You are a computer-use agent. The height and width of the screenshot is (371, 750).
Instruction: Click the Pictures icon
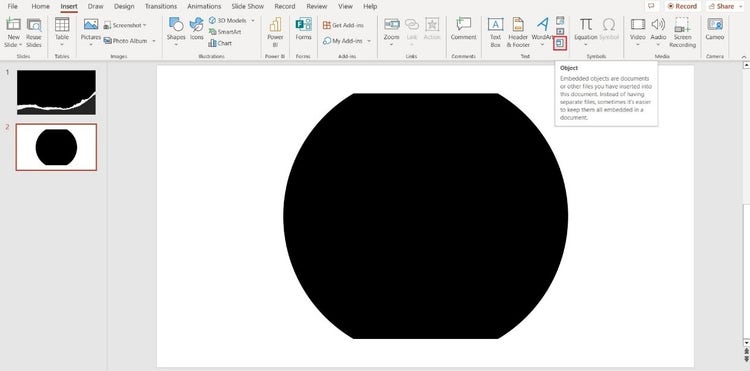(90, 24)
